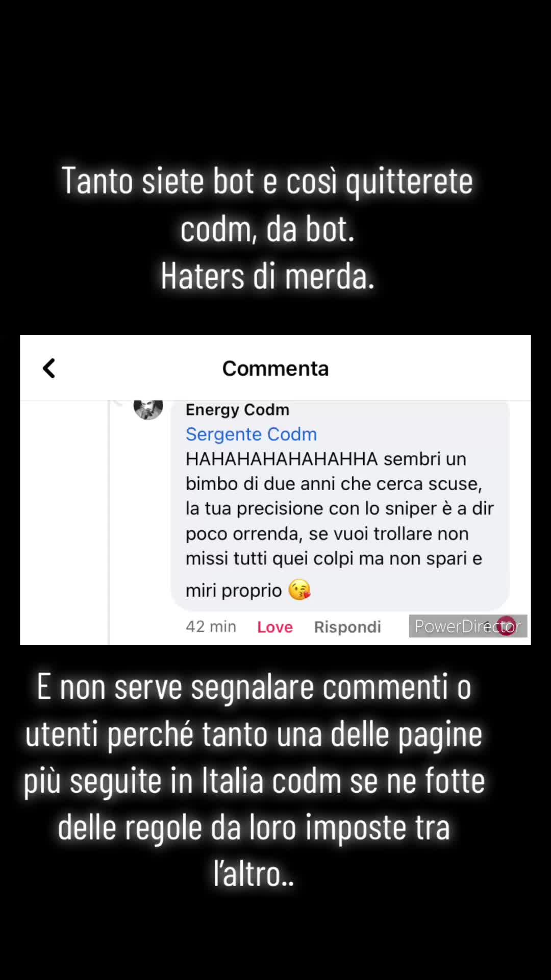Open the red heart reaction icon
Viewport: 551px width, 980px height.
pos(507,626)
